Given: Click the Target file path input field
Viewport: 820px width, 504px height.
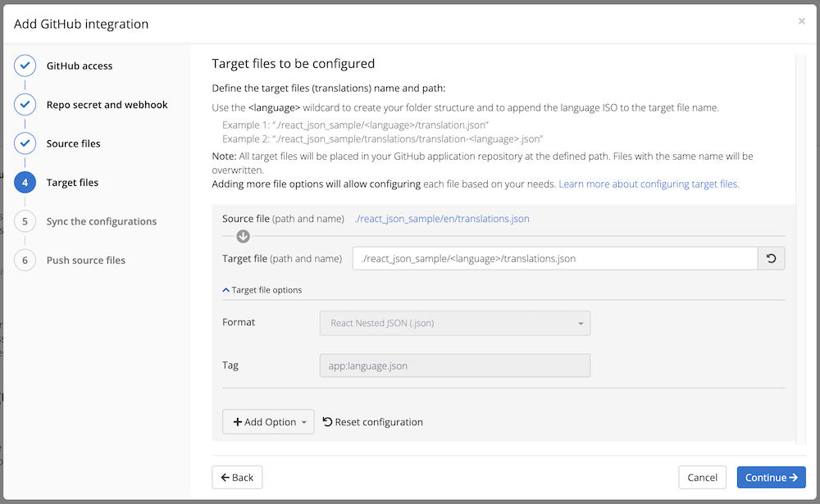Looking at the screenshot, I should coord(554,259).
